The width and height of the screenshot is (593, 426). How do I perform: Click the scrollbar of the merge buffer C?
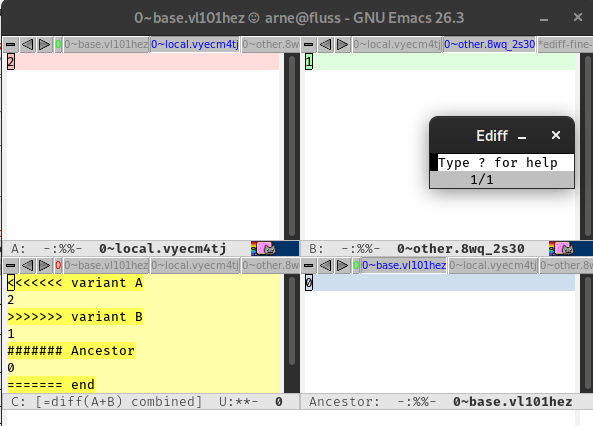click(292, 334)
